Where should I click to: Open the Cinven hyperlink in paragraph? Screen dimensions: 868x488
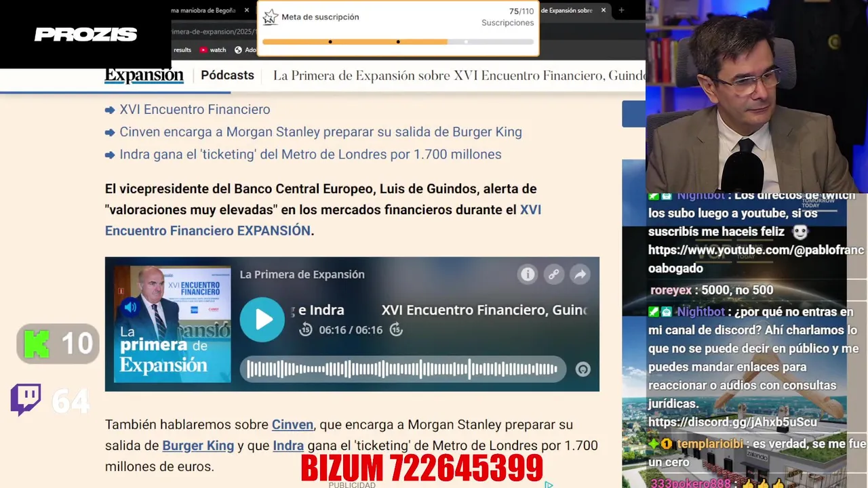click(x=292, y=425)
